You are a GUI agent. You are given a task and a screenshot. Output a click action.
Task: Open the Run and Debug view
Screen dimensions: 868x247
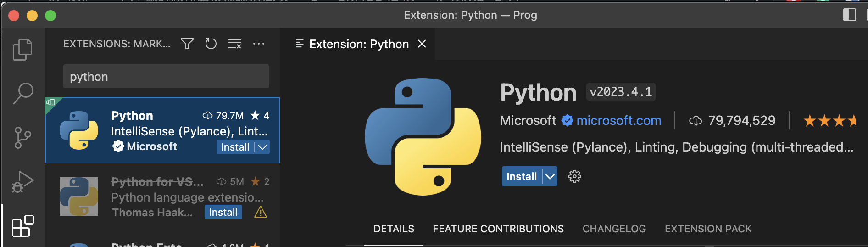pos(22,182)
